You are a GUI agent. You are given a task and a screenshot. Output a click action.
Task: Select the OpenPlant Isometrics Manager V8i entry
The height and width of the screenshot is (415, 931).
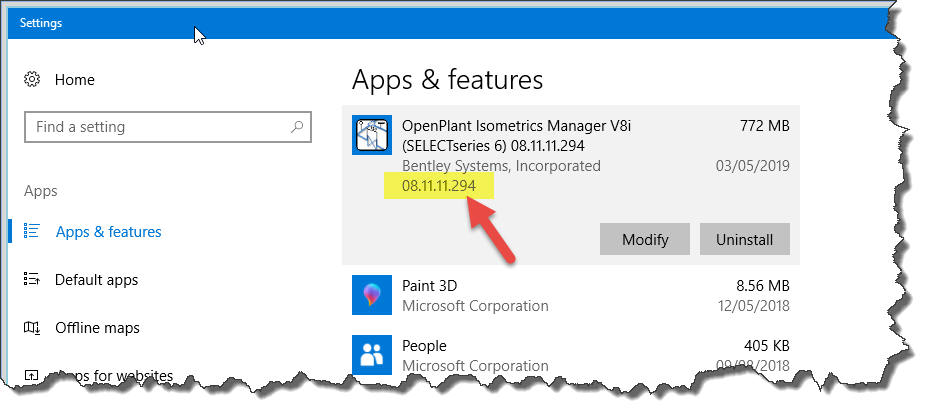(x=571, y=185)
